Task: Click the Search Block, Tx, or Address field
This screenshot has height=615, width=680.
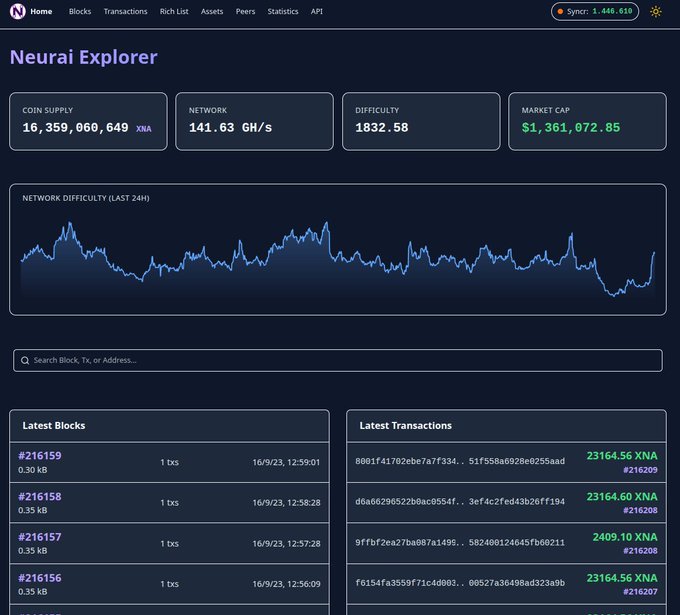Action: [340, 360]
